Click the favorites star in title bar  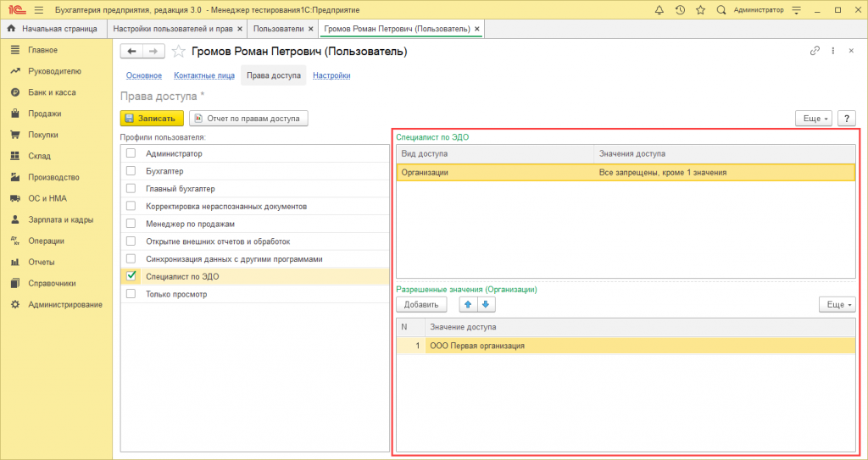[x=700, y=9]
